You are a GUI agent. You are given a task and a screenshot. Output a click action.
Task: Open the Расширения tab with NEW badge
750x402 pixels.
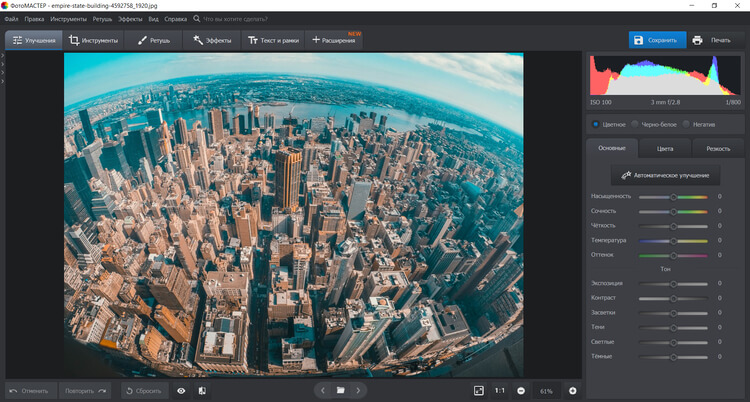(x=334, y=40)
